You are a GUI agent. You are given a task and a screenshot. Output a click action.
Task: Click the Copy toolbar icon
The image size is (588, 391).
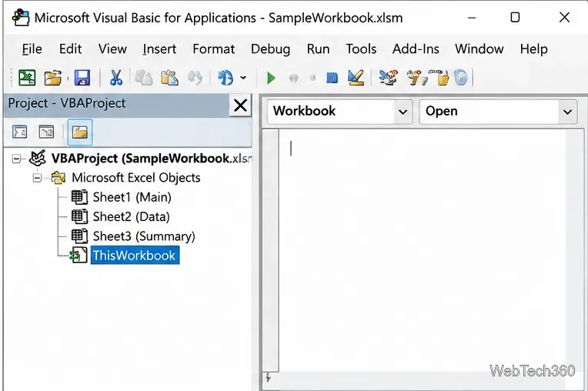pyautogui.click(x=144, y=78)
